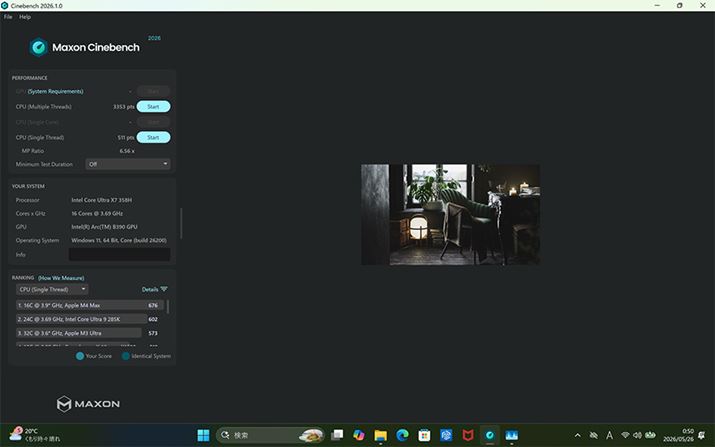Click the Cinebench title bar app icon

5,5
